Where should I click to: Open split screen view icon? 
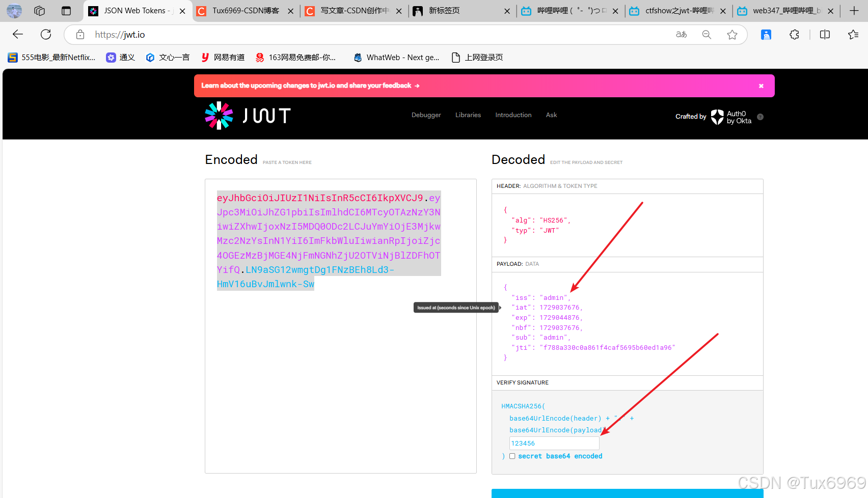(x=825, y=35)
